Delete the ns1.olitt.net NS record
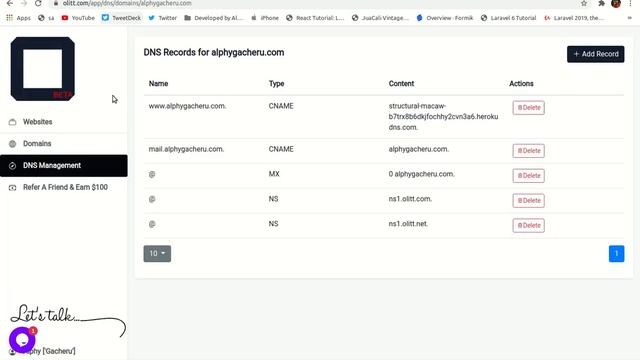Viewport: 640px width, 360px height. 529,225
